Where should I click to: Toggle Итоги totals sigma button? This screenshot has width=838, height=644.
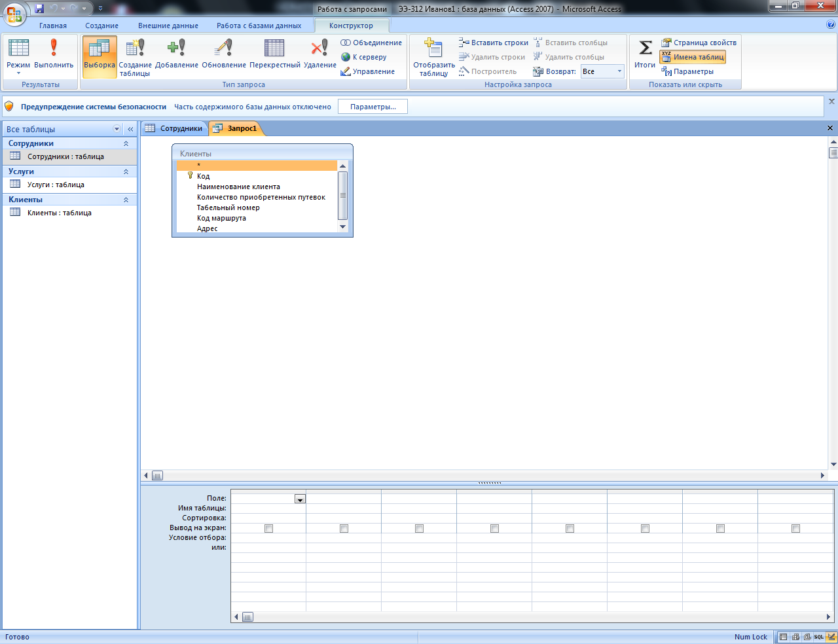645,55
